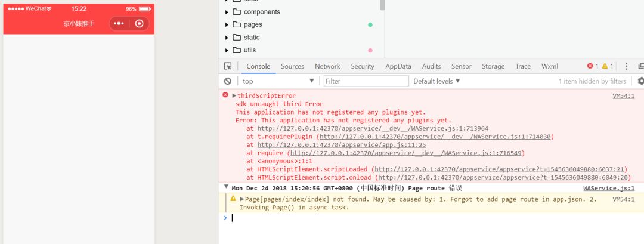
Task: Click the static folder icon
Action: [x=237, y=38]
